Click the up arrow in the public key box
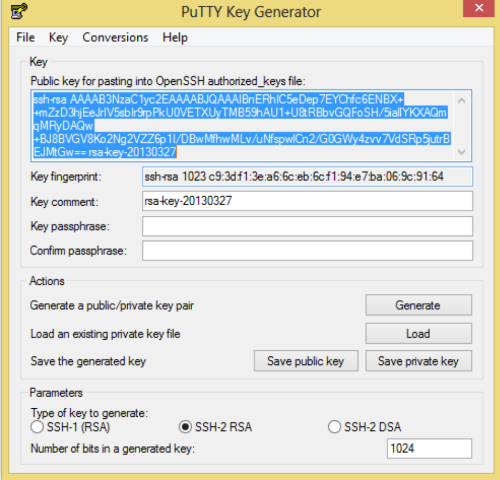Screen dimensions: 500x480 462,101
